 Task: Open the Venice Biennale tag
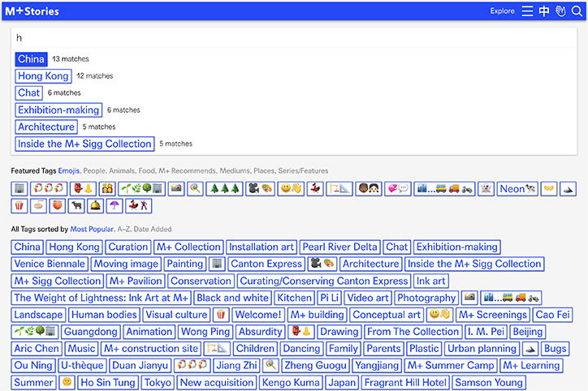(50, 264)
